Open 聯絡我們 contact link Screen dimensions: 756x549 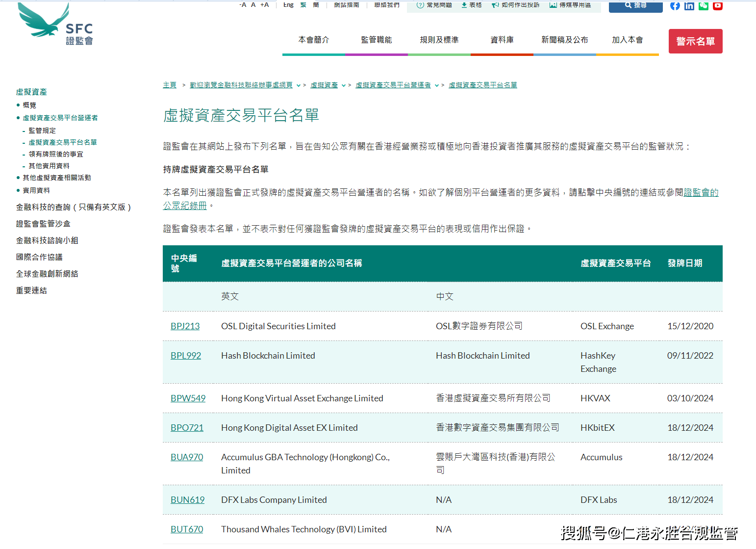[387, 5]
